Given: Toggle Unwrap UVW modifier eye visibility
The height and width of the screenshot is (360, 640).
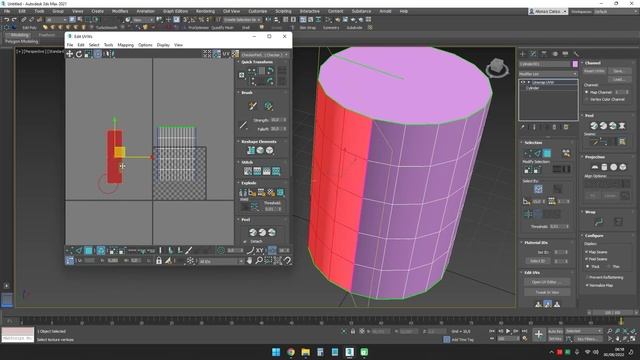Looking at the screenshot, I should (522, 82).
